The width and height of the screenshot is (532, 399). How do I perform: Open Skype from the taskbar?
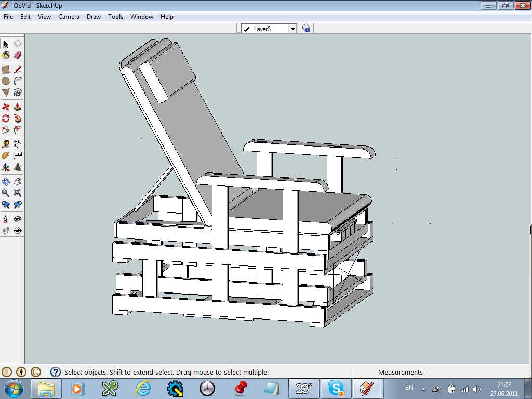point(336,389)
